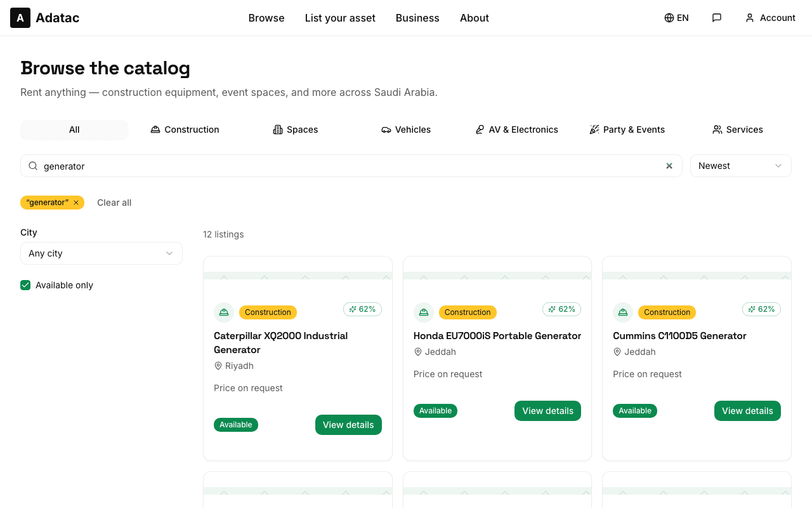The height and width of the screenshot is (508, 812).
Task: Click Clear all filters link
Action: pos(114,203)
